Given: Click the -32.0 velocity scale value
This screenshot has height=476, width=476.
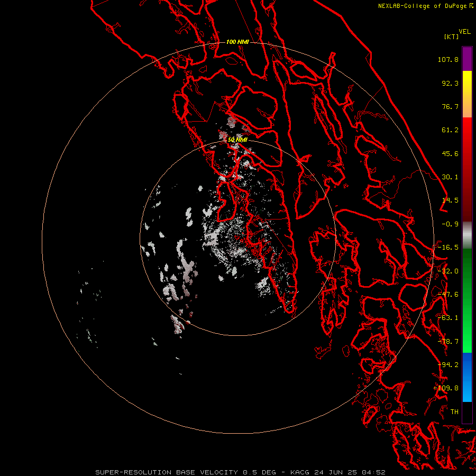Looking at the screenshot, I should (x=448, y=271).
